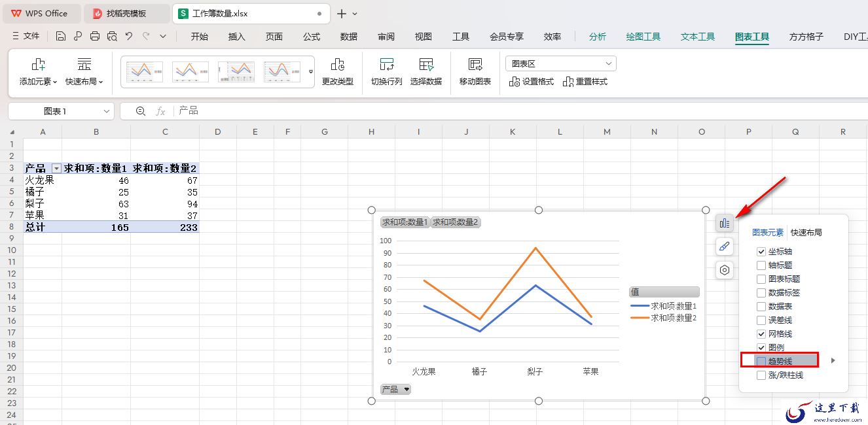
Task: Expand the chart styles gallery
Action: (311, 72)
